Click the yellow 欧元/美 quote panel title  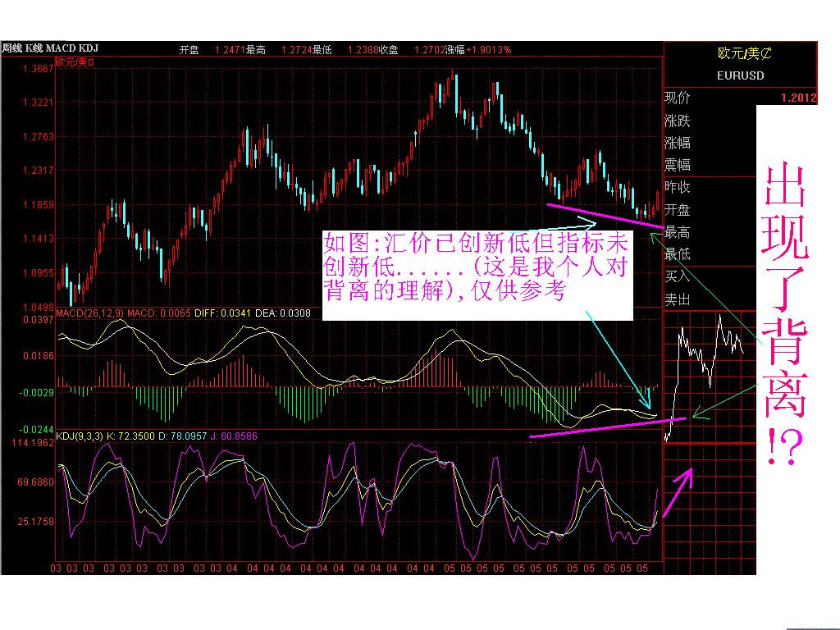pos(744,53)
